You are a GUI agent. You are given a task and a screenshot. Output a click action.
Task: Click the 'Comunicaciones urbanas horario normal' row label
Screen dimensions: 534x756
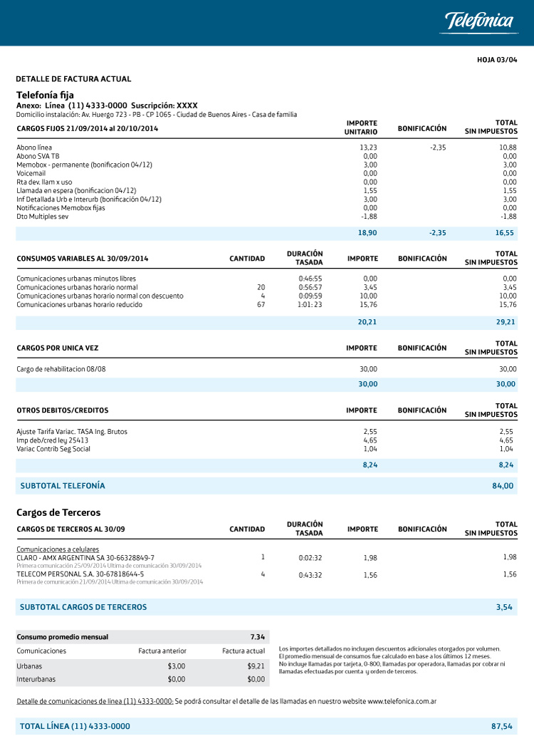(77, 287)
